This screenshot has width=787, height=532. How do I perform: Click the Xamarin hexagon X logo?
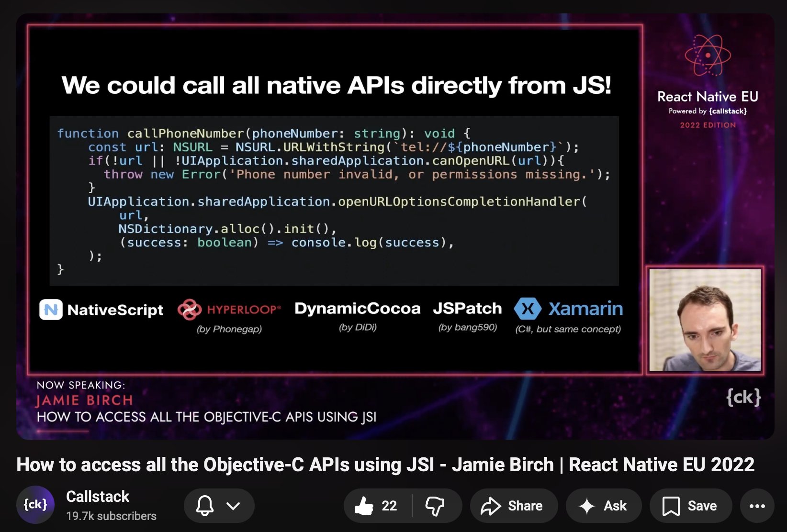[528, 309]
